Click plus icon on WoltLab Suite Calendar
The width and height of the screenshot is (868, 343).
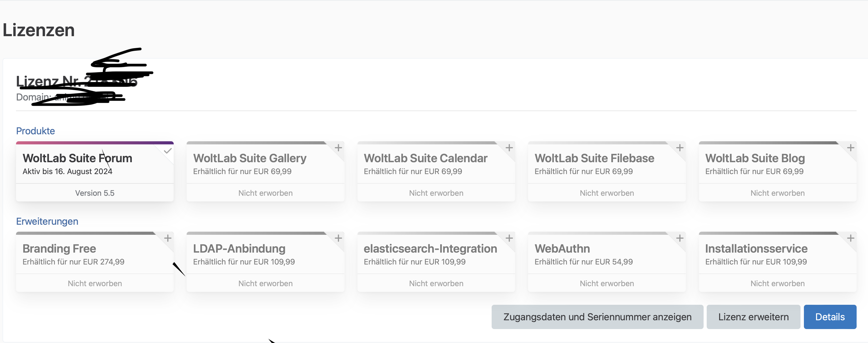click(x=509, y=148)
